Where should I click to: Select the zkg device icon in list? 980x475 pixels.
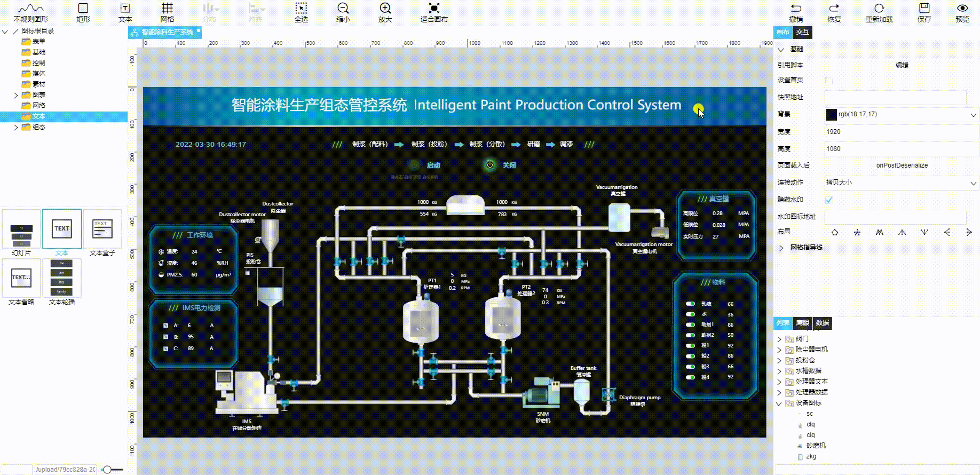[800, 457]
